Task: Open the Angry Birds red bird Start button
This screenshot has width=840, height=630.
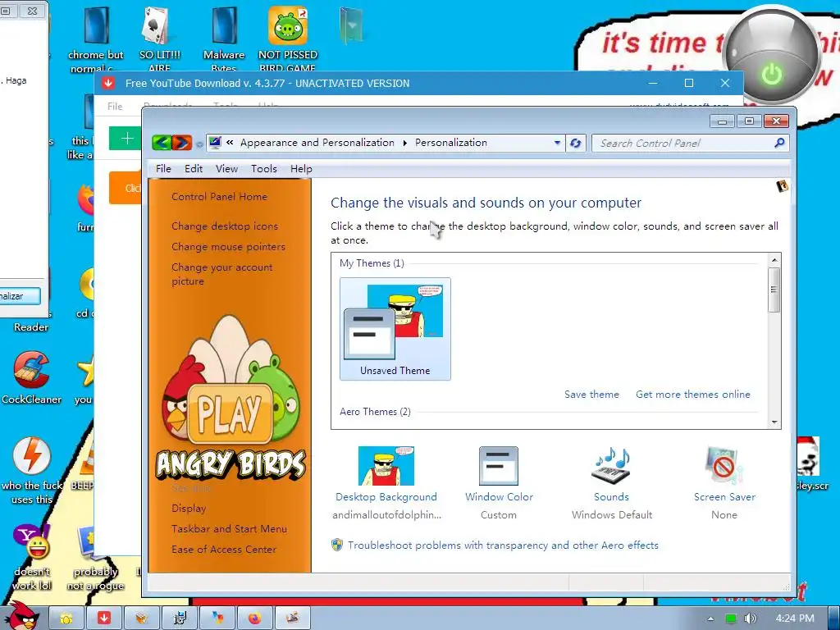Action: [21, 616]
